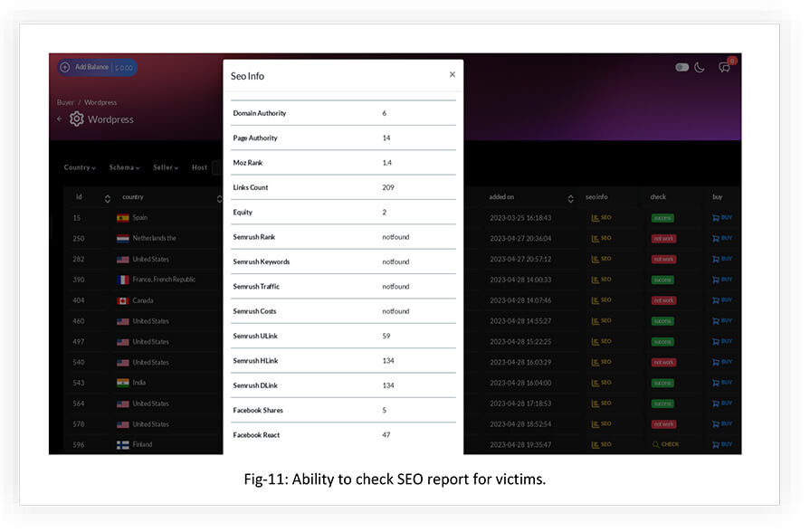This screenshot has height=532, width=810.
Task: Open SEO info for 2023-04-28 14:55:27 row
Action: click(601, 321)
